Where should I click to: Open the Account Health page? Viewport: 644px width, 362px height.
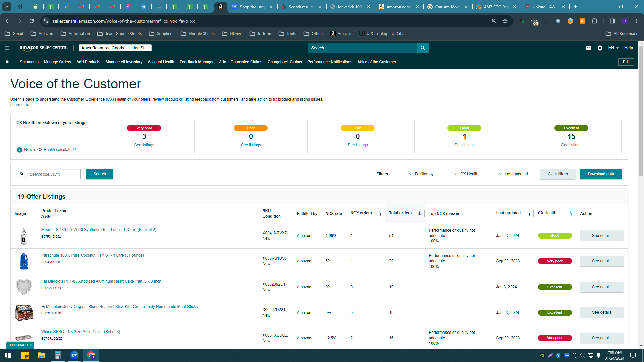(x=161, y=62)
